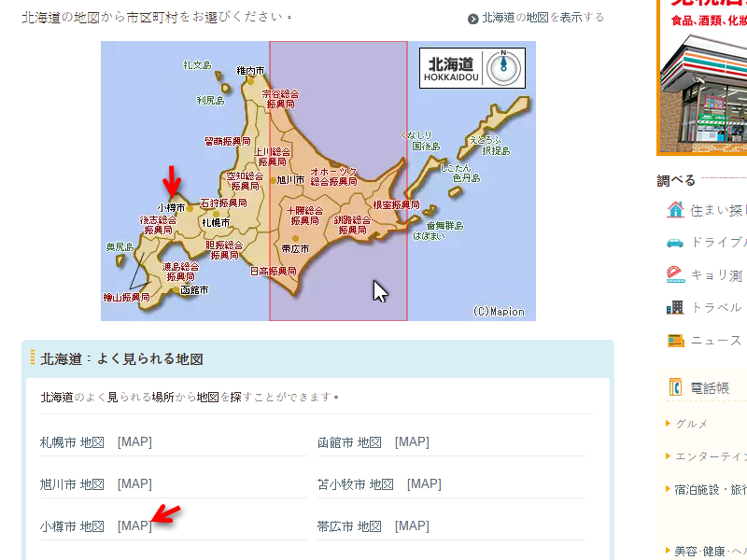Open the 住まい探し house icon
This screenshot has height=560, width=747.
pos(675,209)
